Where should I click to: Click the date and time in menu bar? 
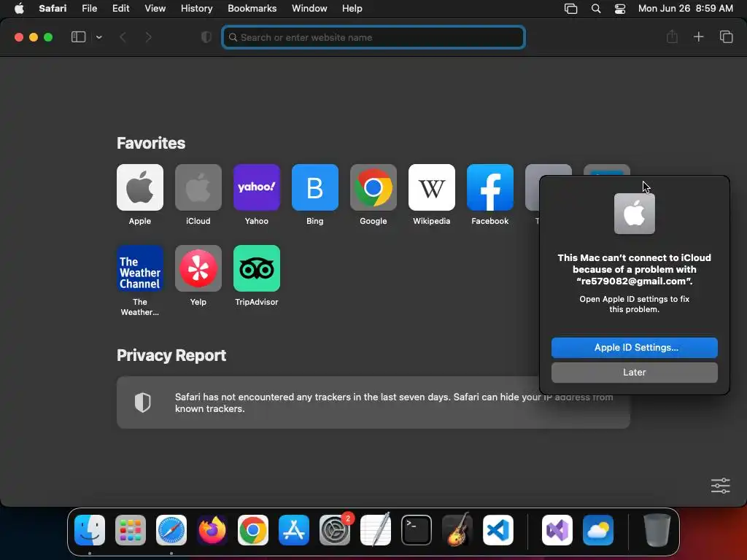point(685,9)
